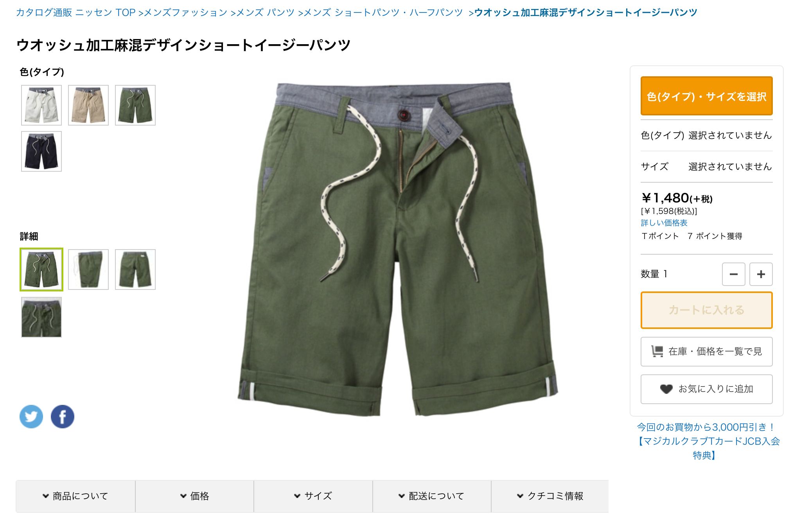Open the 配送について tab
The image size is (801, 532).
pyautogui.click(x=432, y=496)
